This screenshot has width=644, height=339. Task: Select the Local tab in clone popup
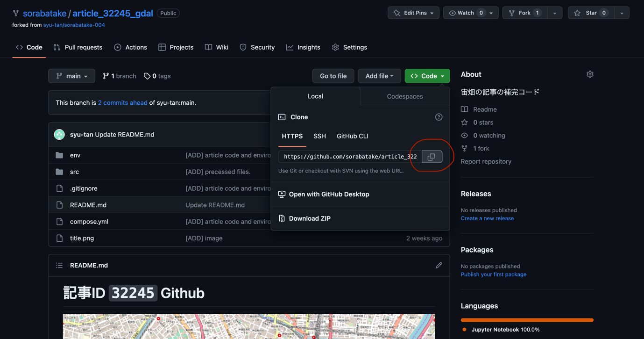(315, 96)
